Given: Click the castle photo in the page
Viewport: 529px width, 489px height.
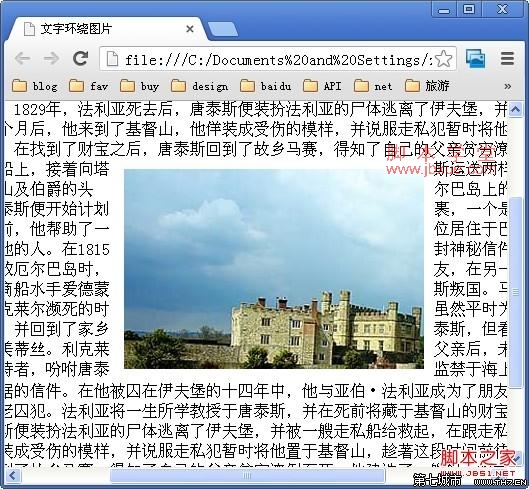Looking at the screenshot, I should coord(274,269).
